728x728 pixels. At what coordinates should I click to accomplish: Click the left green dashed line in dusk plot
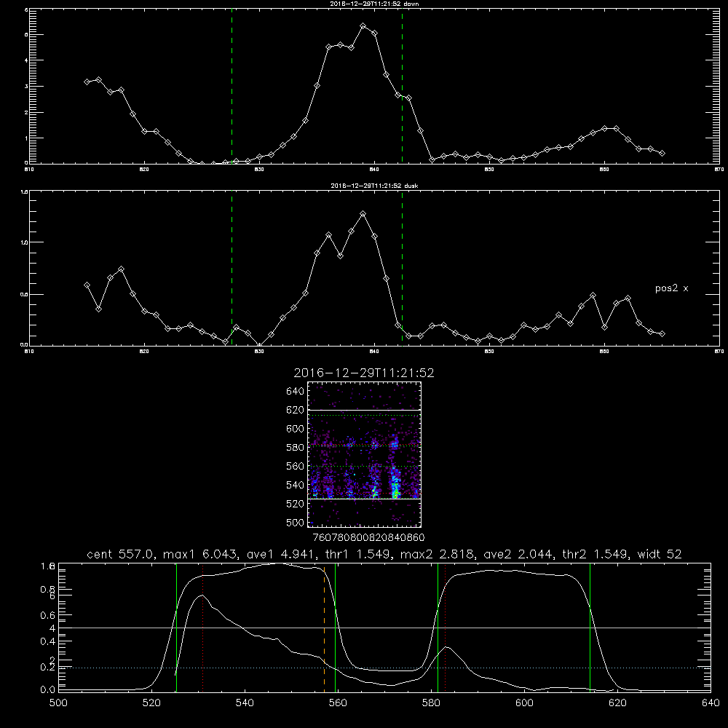[x=232, y=268]
